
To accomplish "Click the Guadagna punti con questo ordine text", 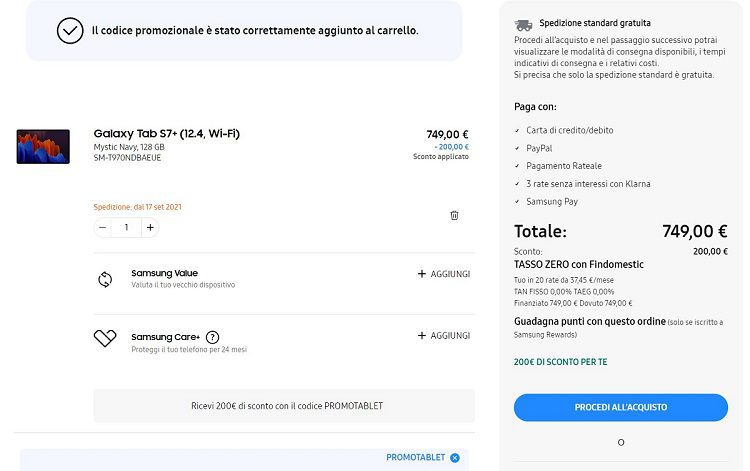I will click(x=590, y=321).
